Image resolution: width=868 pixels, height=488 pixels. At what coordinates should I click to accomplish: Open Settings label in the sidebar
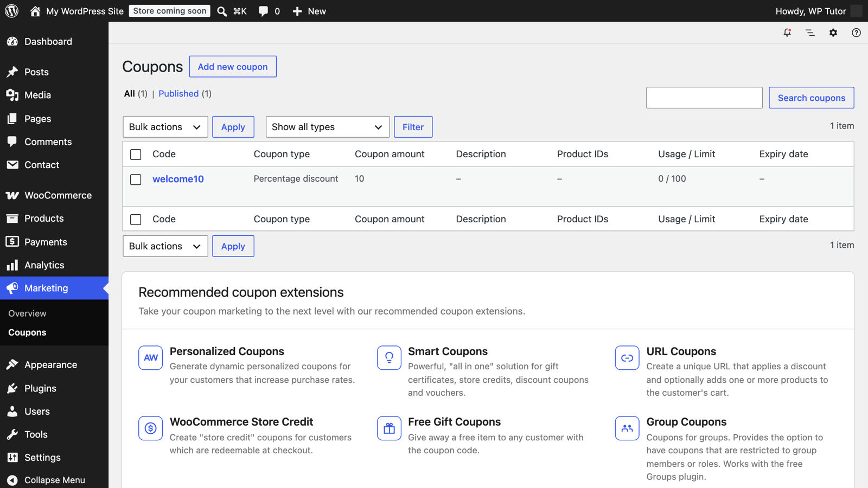[x=42, y=458]
